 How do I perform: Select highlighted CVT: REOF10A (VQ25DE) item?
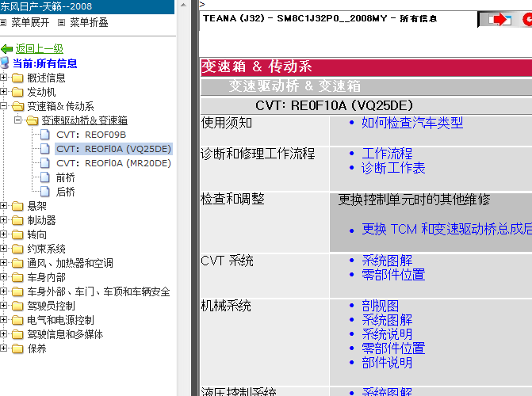[113, 149]
